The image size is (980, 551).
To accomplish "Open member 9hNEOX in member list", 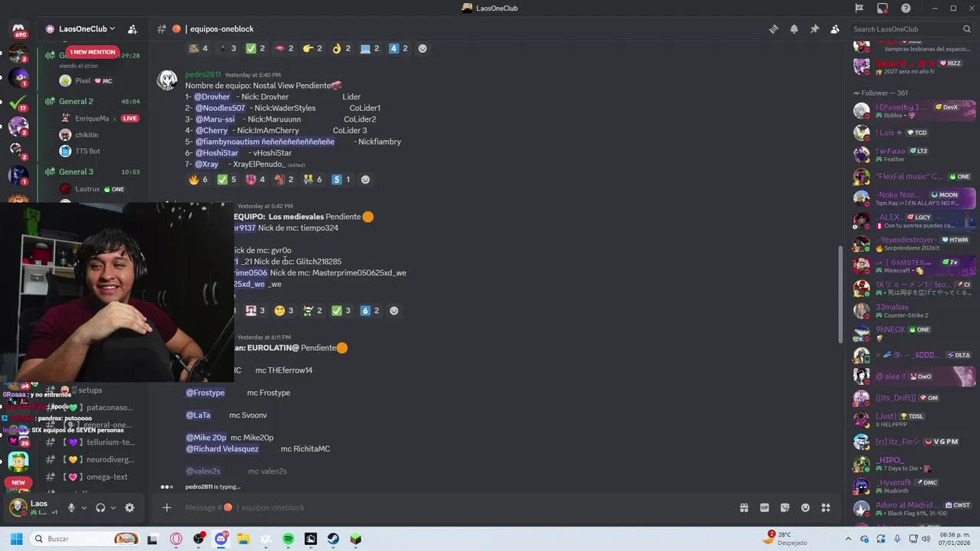I will click(913, 333).
